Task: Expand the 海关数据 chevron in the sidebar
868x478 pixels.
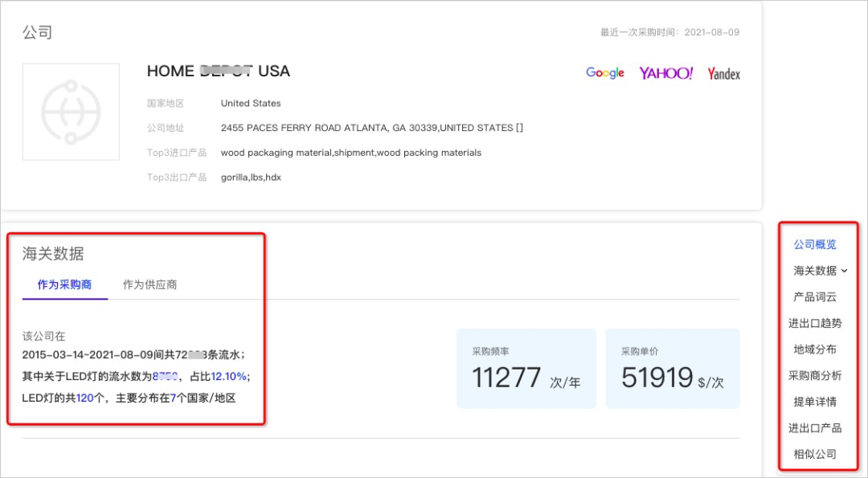Action: pyautogui.click(x=844, y=271)
